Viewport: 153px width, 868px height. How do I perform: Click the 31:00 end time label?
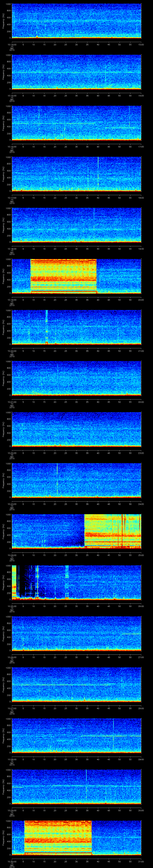coord(141,862)
